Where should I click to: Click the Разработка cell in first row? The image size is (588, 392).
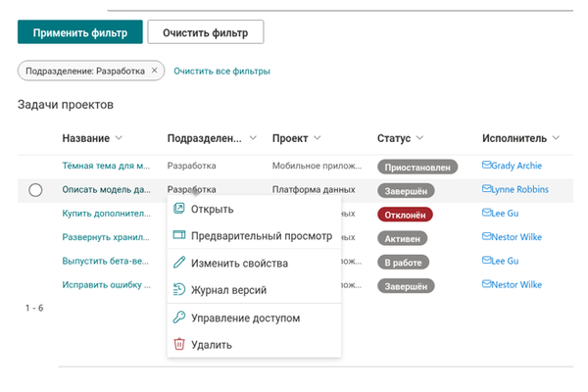[x=192, y=166]
